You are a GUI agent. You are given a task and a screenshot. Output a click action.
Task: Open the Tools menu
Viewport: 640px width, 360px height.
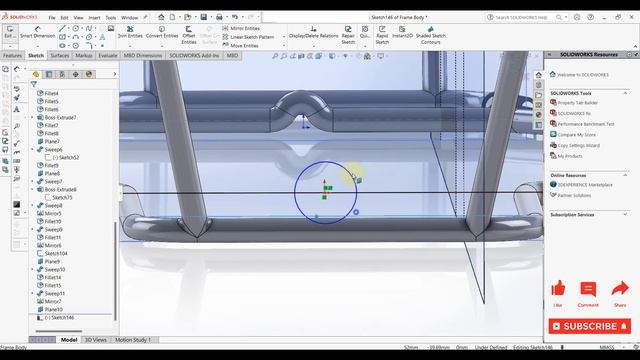[x=111, y=18]
